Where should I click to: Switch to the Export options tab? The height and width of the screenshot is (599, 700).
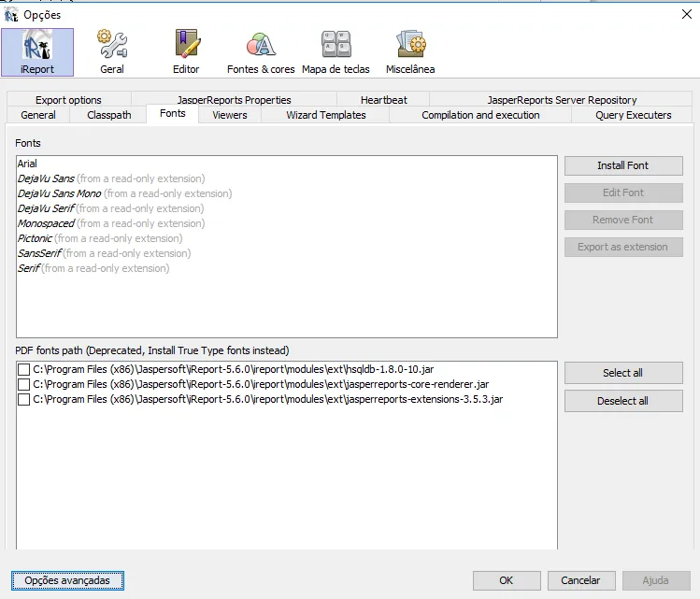(x=69, y=100)
